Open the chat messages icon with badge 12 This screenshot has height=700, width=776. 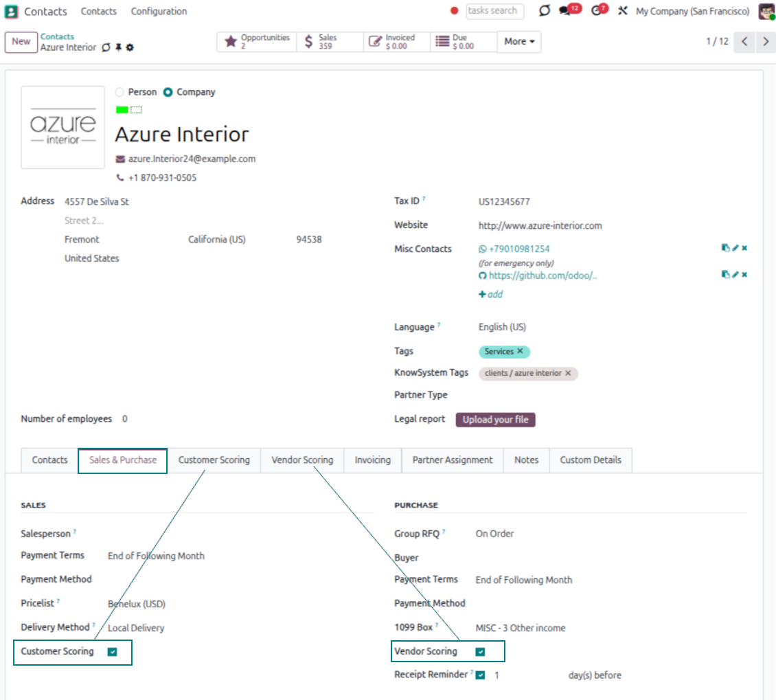(565, 11)
